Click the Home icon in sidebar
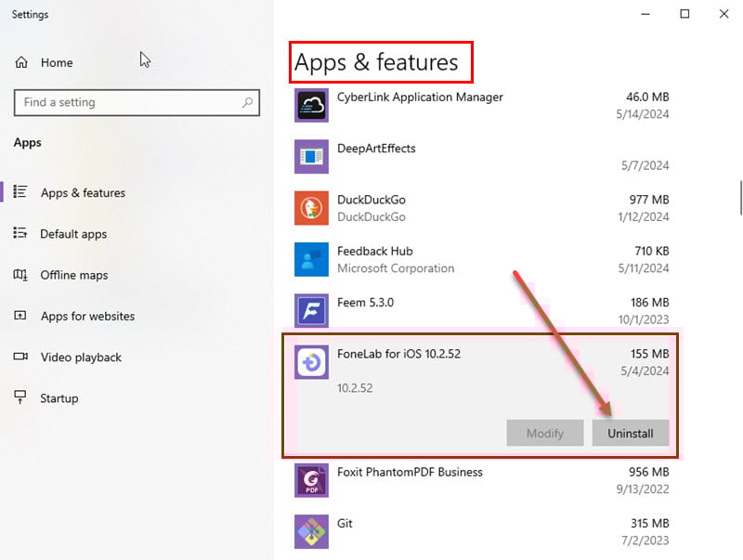Viewport: 743px width, 560px height. click(21, 62)
